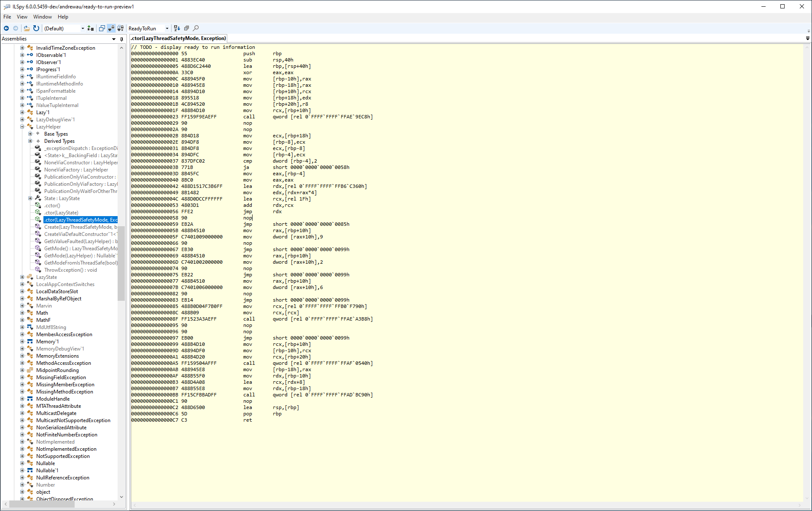Select the Marvin class node

[44, 305]
